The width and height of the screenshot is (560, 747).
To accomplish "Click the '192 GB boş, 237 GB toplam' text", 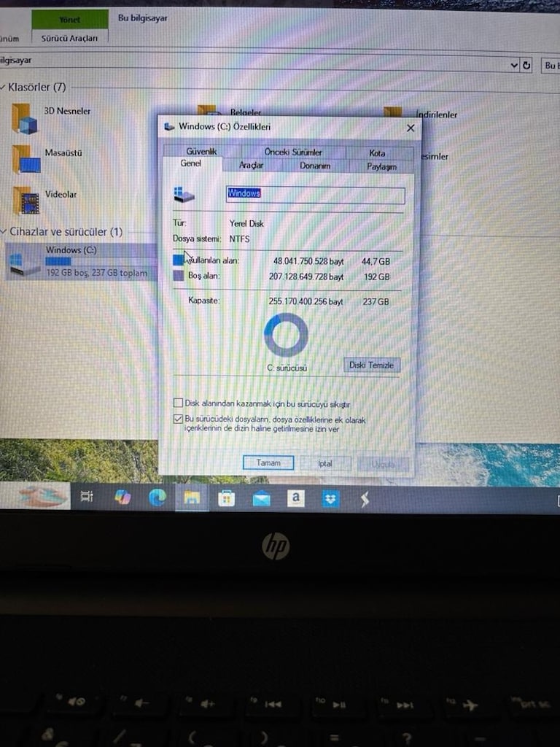I will pyautogui.click(x=97, y=273).
